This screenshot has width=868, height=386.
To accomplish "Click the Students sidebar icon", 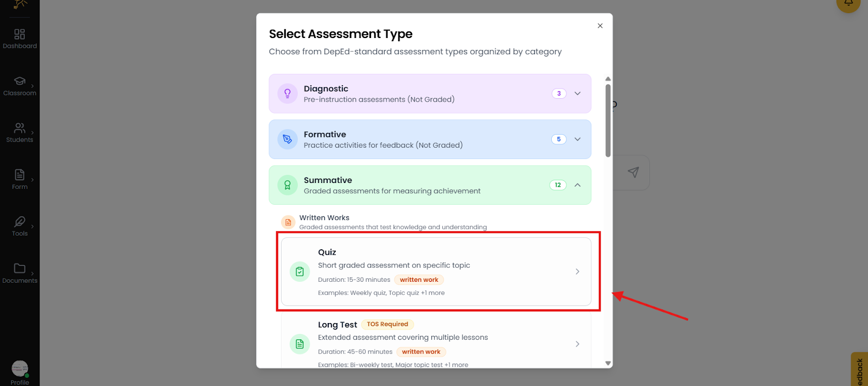I will 20,128.
